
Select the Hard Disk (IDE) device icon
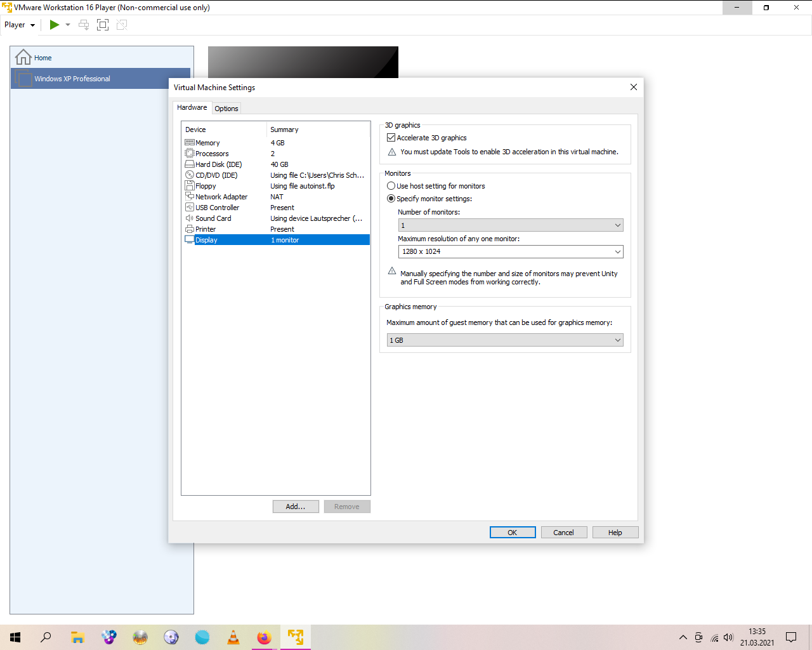189,164
